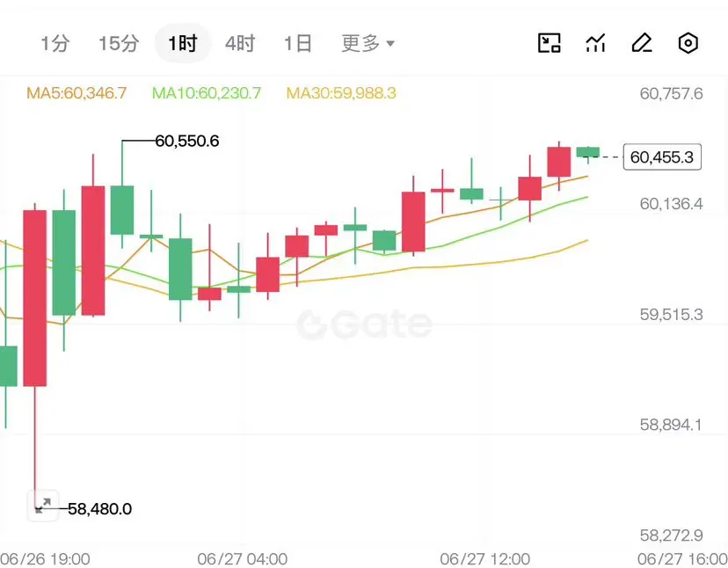Click the 60,757.6 price axis label
This screenshot has height=568, width=728.
pos(671,94)
